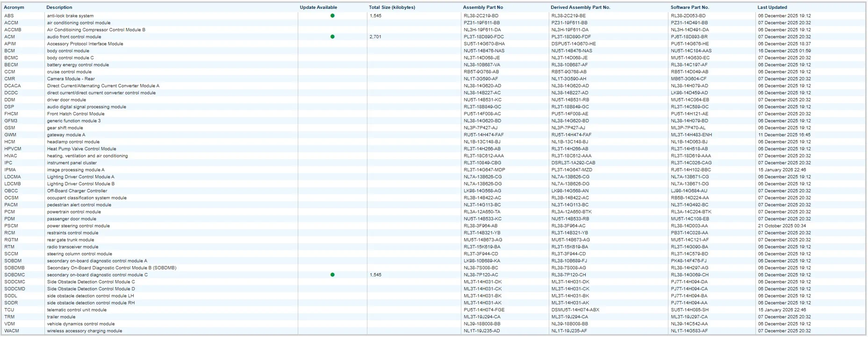
Task: Click the Total Size (kilobytes) header
Action: coord(392,7)
